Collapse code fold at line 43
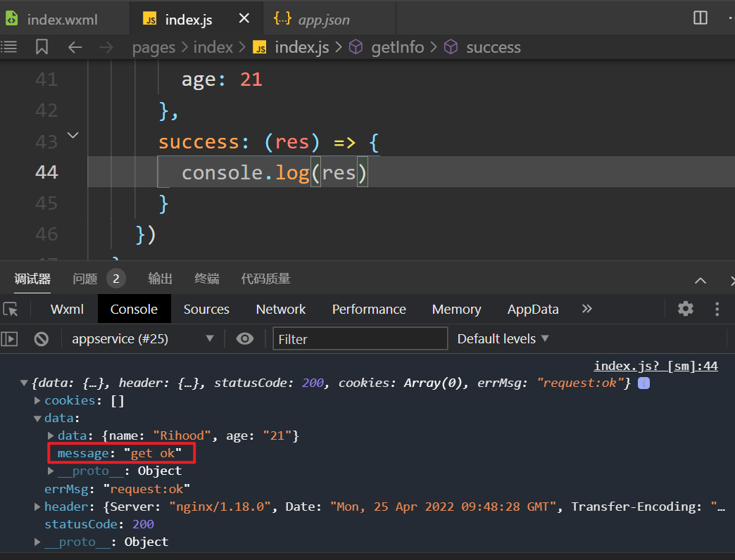The height and width of the screenshot is (560, 735). click(73, 135)
